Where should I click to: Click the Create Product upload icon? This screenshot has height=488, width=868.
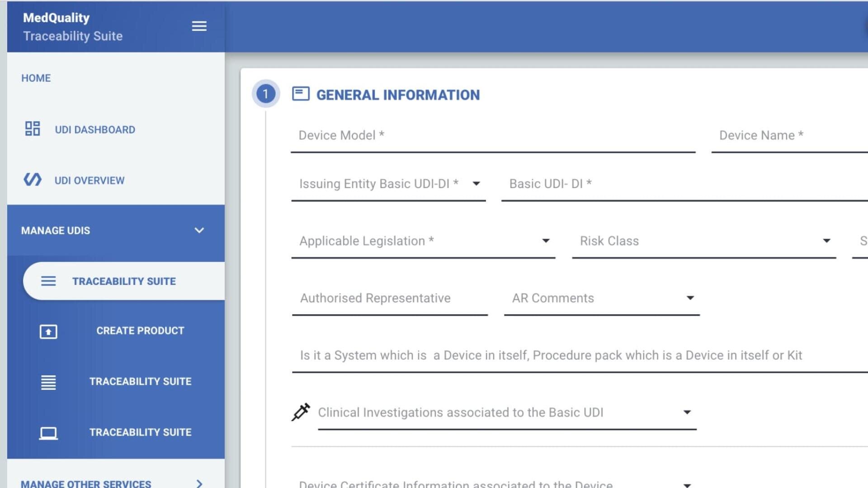pyautogui.click(x=48, y=332)
